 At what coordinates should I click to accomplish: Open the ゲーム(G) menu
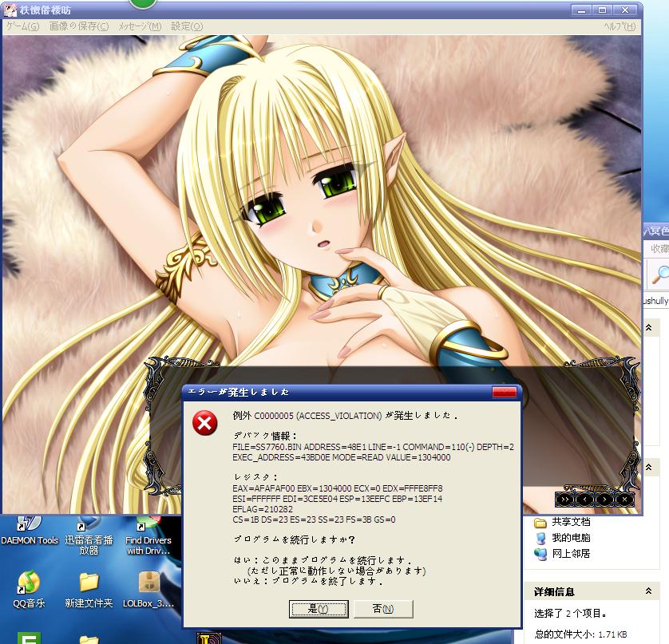coord(22,26)
